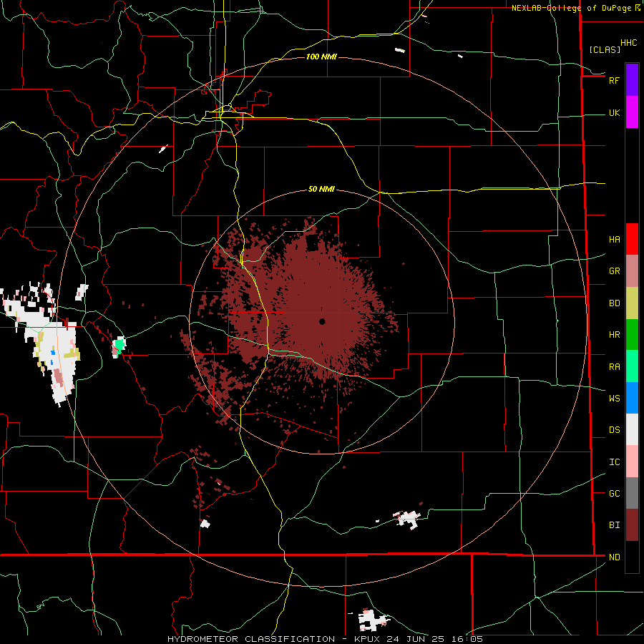Click the HYDROMETEOR CLASSIFICATION title text
The image size is (644, 644).
pyautogui.click(x=251, y=639)
